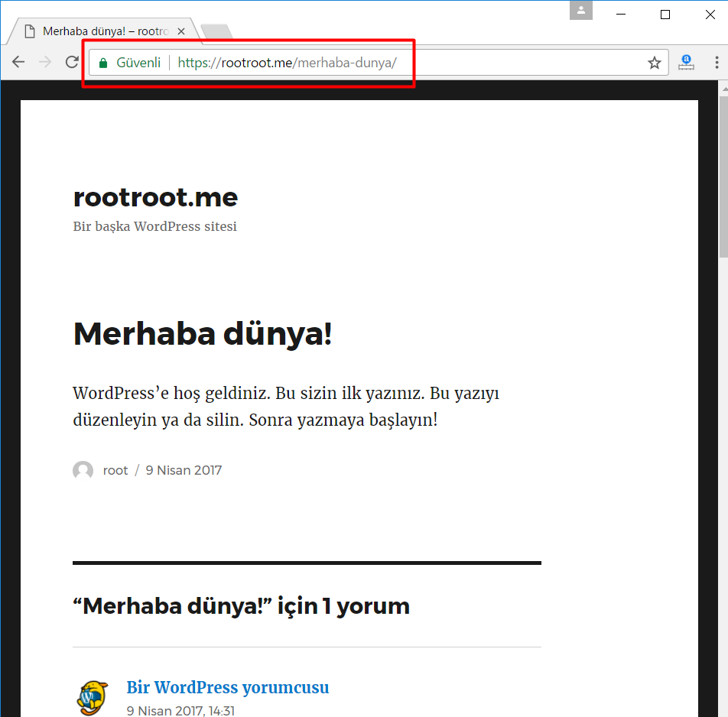
Task: Click the forward navigation arrow
Action: [45, 62]
